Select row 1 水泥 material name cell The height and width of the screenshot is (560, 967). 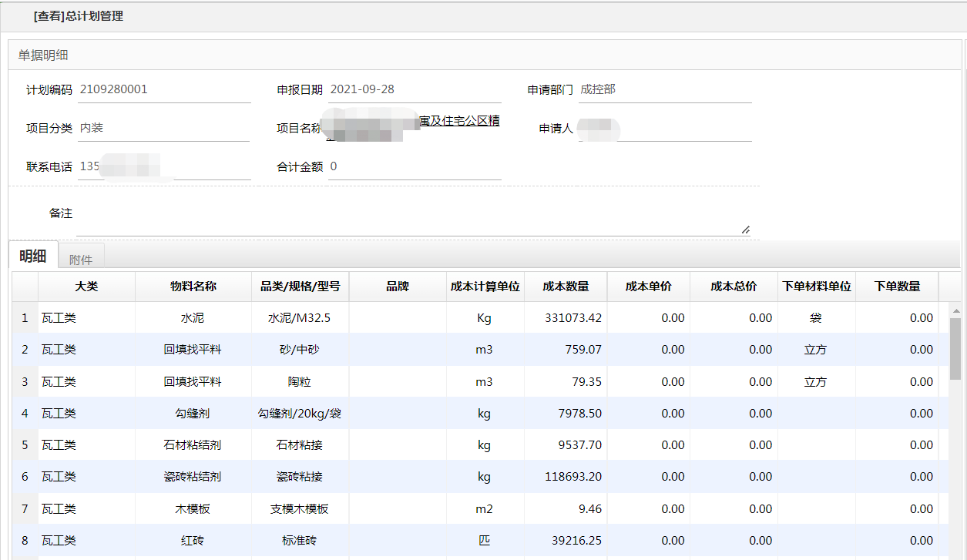[x=193, y=318]
